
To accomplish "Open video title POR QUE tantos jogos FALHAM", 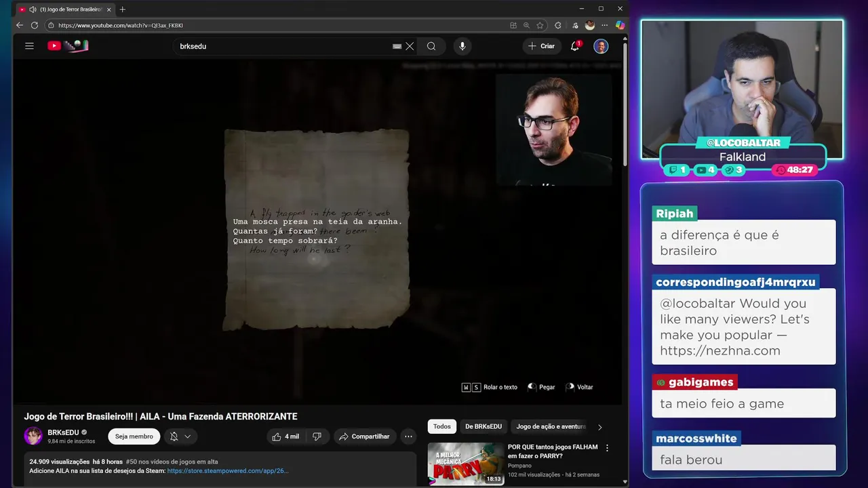I will pyautogui.click(x=553, y=451).
